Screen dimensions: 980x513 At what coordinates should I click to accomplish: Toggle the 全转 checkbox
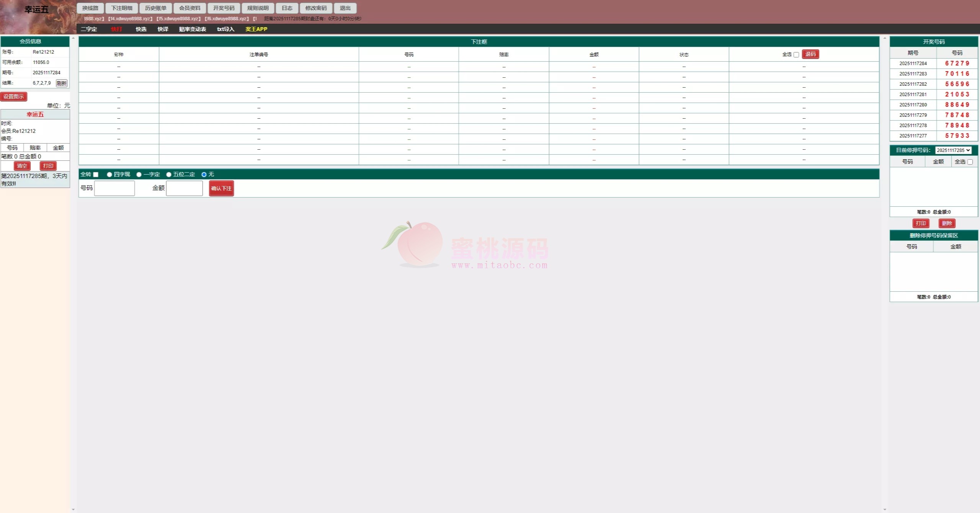coord(96,175)
